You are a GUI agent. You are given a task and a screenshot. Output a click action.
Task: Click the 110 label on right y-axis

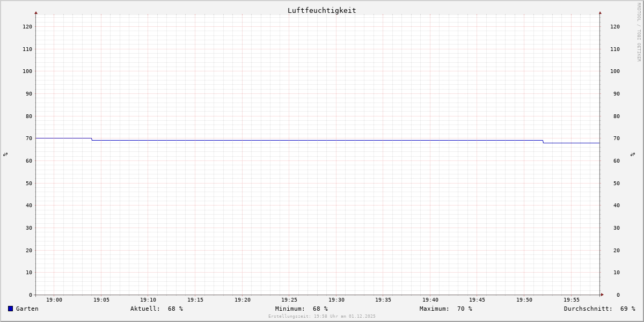pyautogui.click(x=615, y=49)
